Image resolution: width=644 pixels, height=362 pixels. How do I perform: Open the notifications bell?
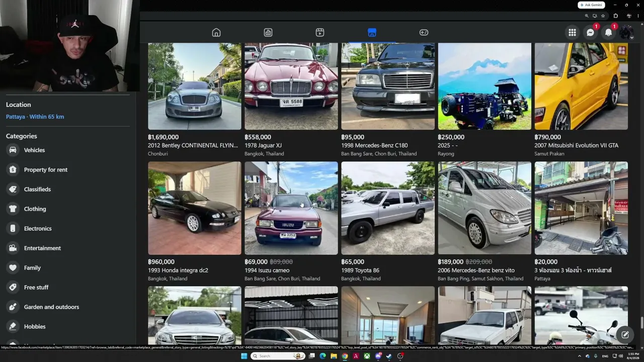(608, 33)
